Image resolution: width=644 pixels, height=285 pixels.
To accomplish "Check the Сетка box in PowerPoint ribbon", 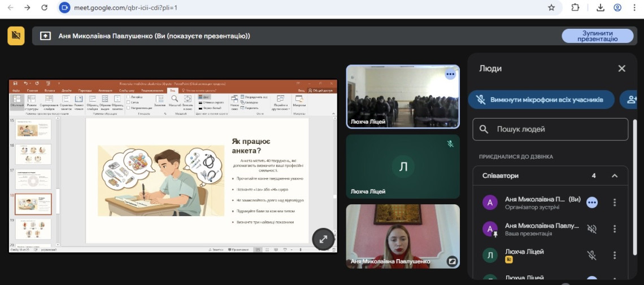I will (129, 102).
